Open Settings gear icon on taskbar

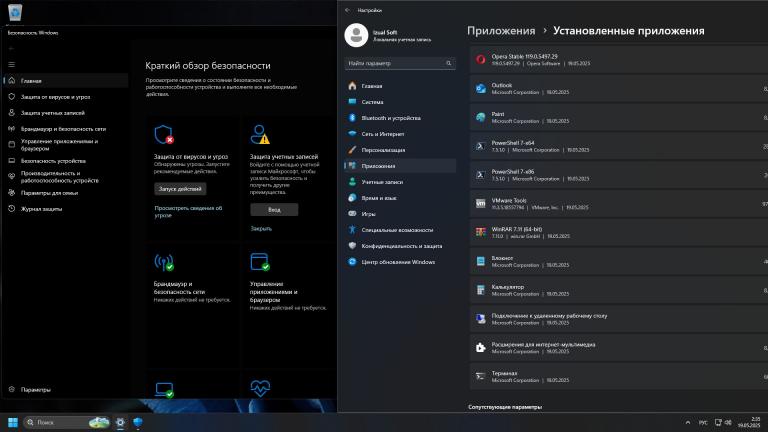pyautogui.click(x=120, y=422)
